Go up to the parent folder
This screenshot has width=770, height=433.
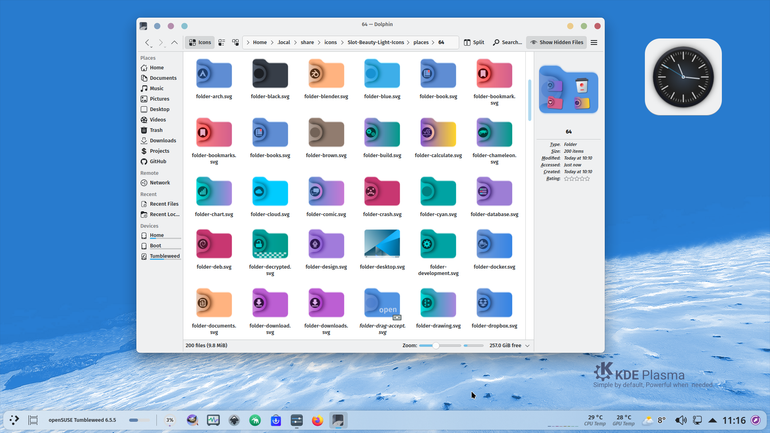point(174,43)
